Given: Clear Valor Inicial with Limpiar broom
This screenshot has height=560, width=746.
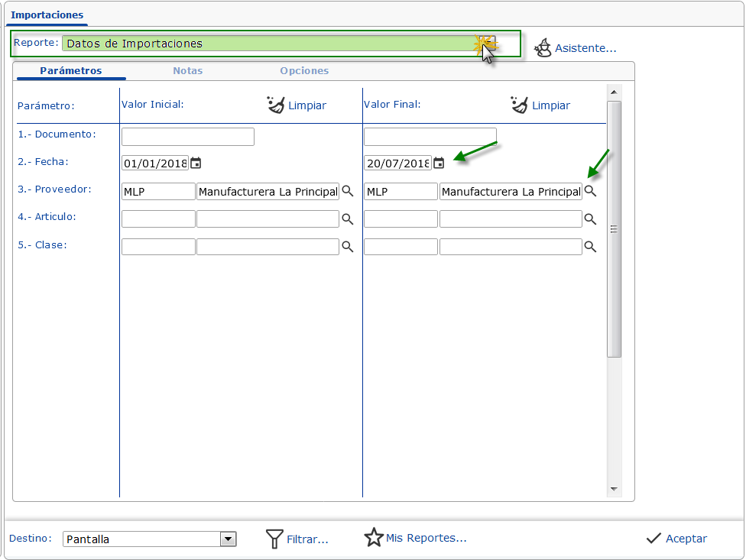Looking at the screenshot, I should 297,105.
